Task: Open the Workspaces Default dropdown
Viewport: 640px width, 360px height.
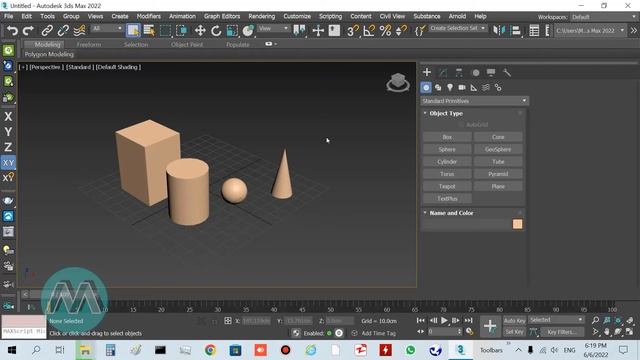Action: point(604,17)
